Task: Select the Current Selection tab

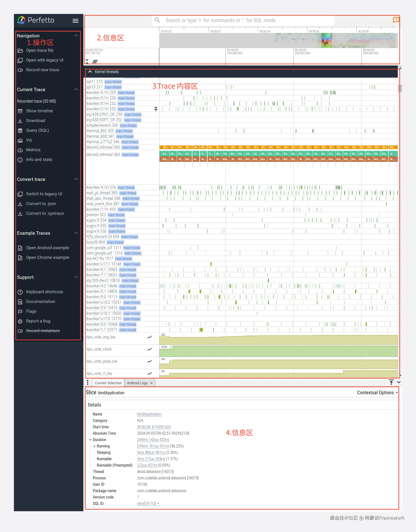Action: 108,383
